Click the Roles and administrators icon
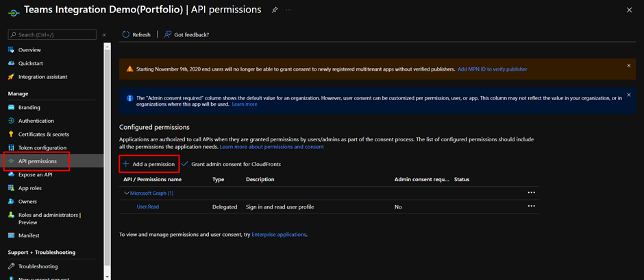Viewport: 644px width, 280px height. pos(12,215)
